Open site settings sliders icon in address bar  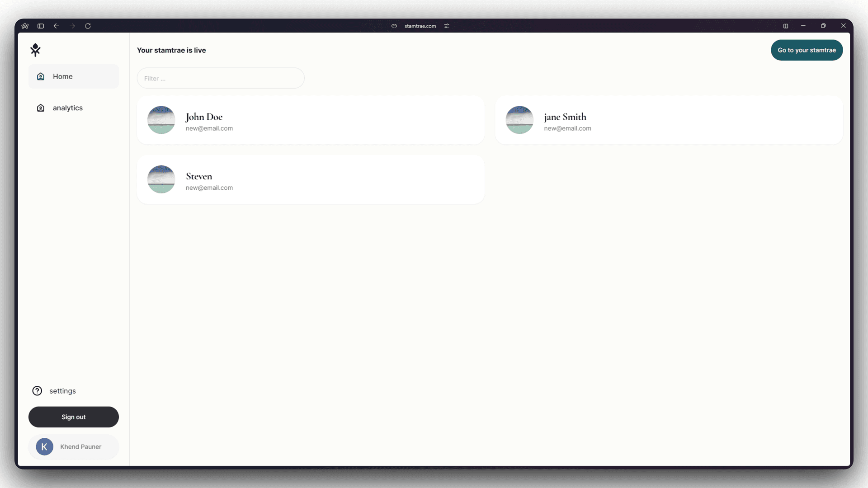pos(447,26)
